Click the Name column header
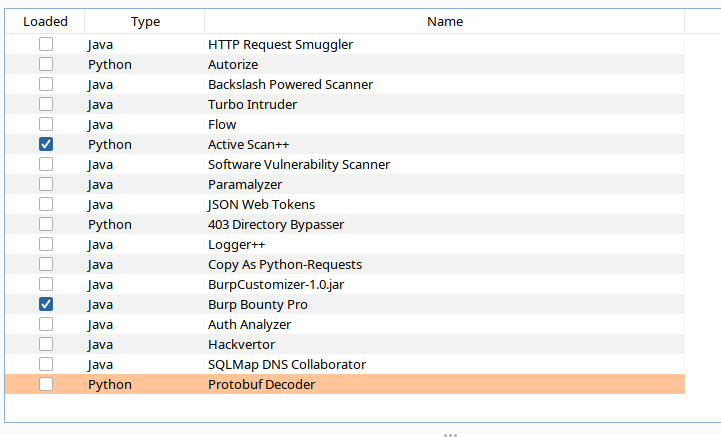721x437 pixels. (x=444, y=21)
